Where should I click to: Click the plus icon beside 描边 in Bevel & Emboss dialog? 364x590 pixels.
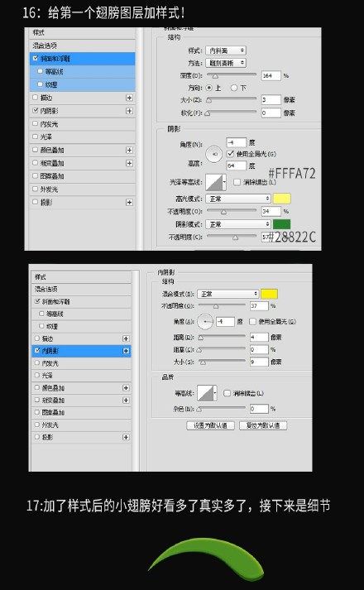click(x=129, y=98)
